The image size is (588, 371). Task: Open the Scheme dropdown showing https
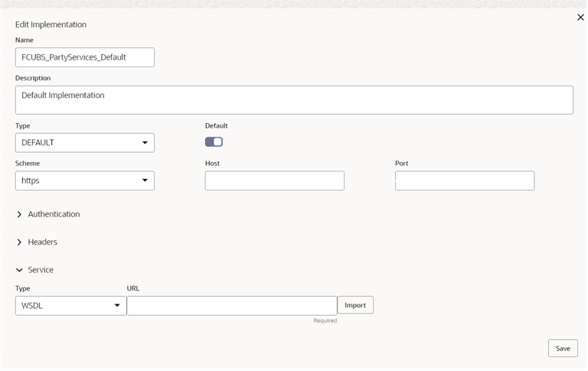click(85, 181)
